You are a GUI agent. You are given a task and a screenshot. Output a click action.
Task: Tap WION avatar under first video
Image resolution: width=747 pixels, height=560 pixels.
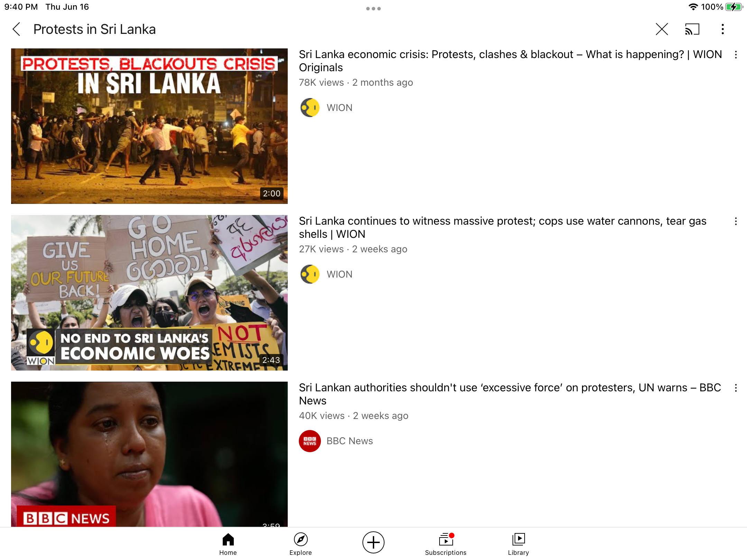[310, 108]
